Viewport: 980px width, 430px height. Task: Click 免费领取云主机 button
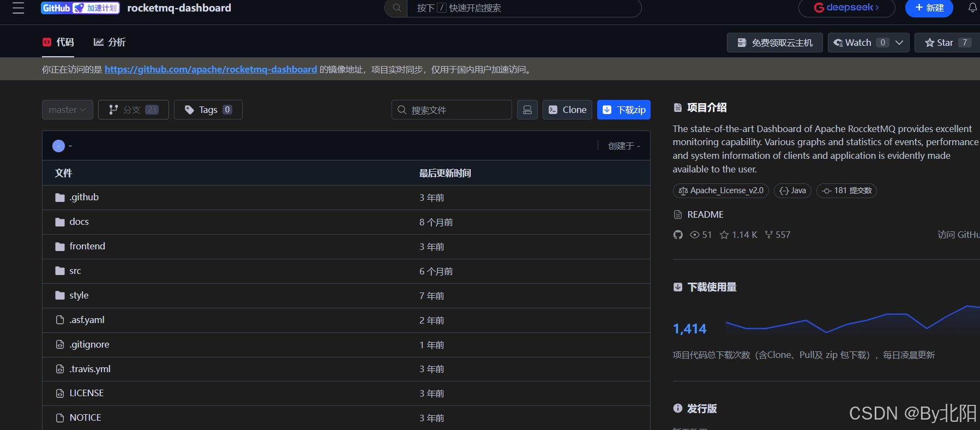click(x=774, y=43)
